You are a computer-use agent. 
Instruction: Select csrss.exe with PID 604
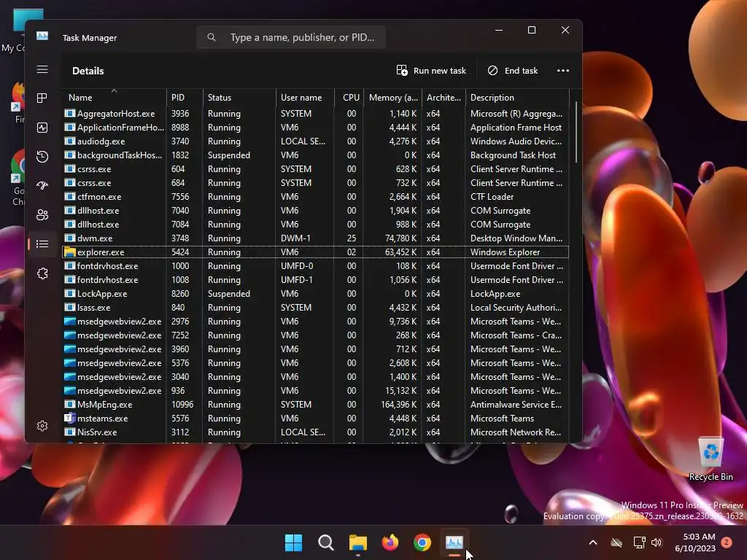pyautogui.click(x=315, y=168)
